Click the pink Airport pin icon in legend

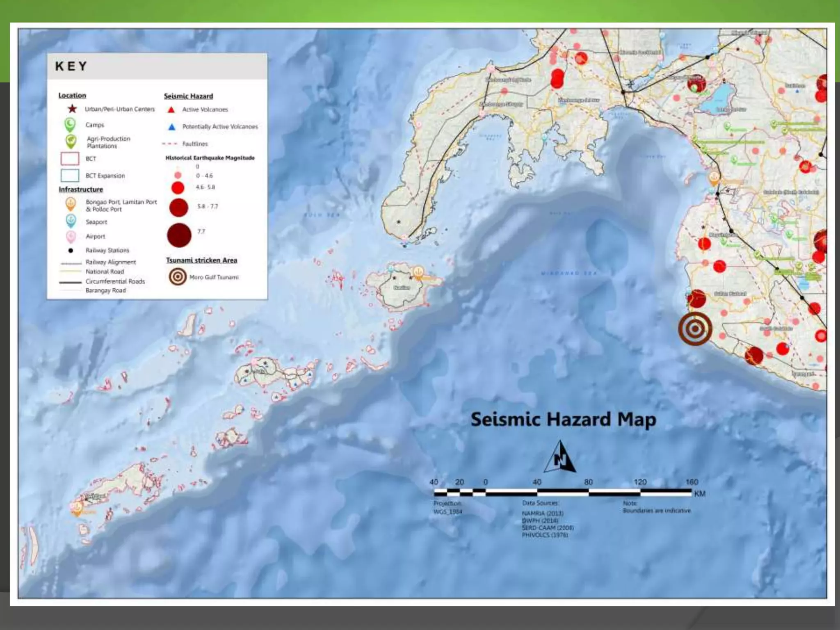[71, 236]
